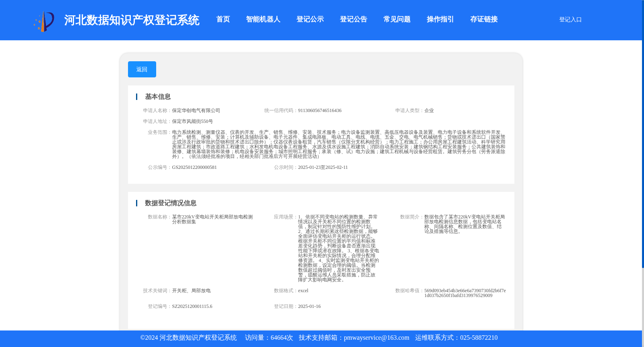Click the site title 河北数据知识产权登记系统
The image size is (644, 347).
coord(132,20)
